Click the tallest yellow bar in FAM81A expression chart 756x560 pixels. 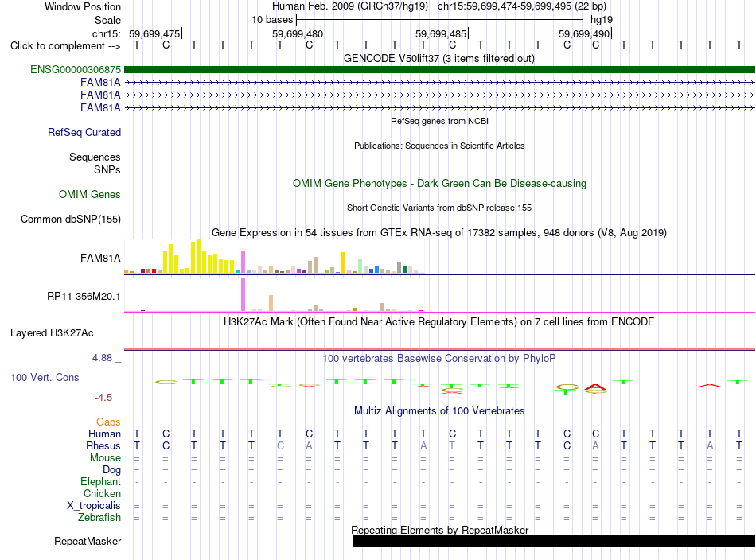pos(198,256)
